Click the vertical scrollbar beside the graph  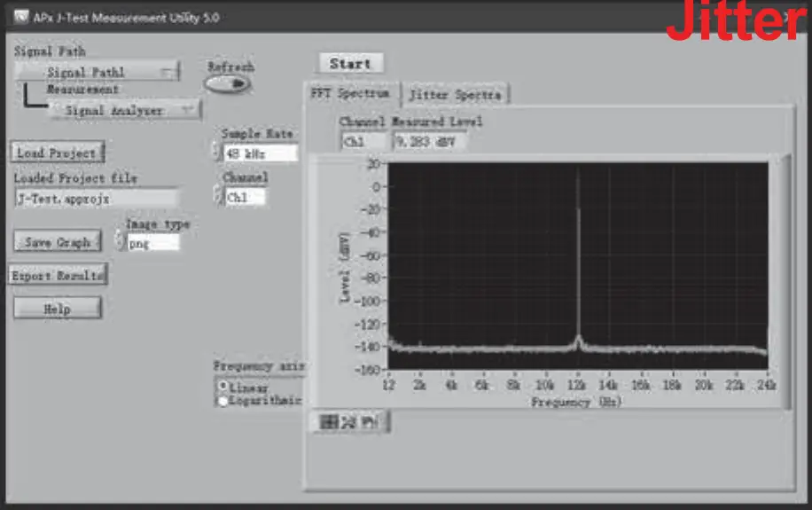pyautogui.click(x=788, y=281)
